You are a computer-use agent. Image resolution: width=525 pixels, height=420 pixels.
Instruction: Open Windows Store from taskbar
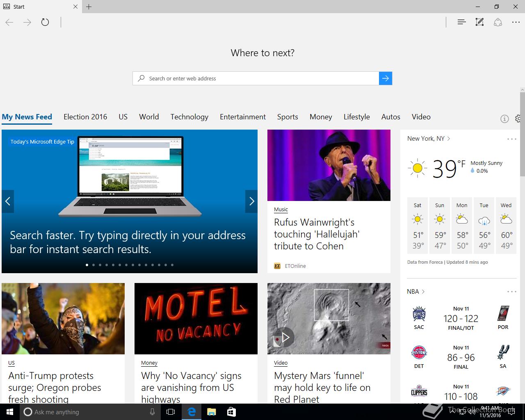(x=231, y=412)
